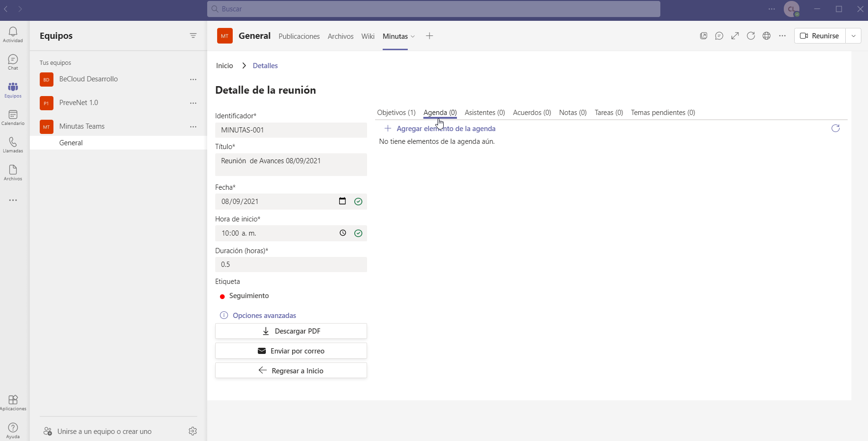This screenshot has height=441, width=868.
Task: Pop out the tab icon
Action: [703, 36]
